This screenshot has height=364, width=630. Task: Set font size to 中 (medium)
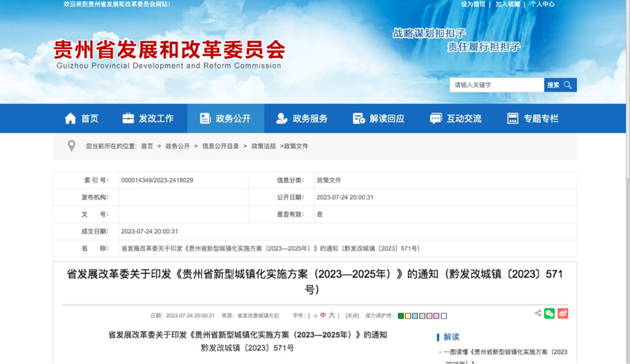click(323, 316)
